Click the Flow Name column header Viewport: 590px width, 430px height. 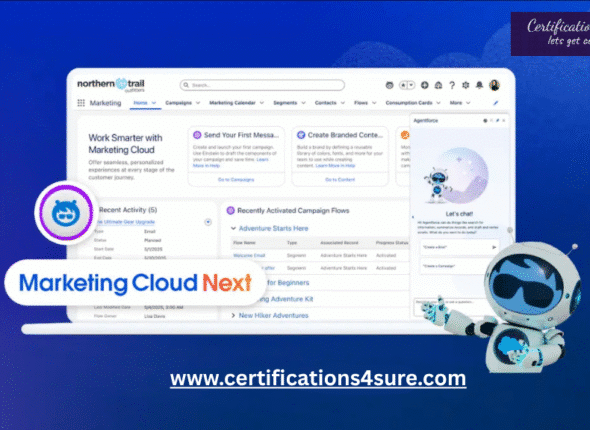tap(244, 243)
